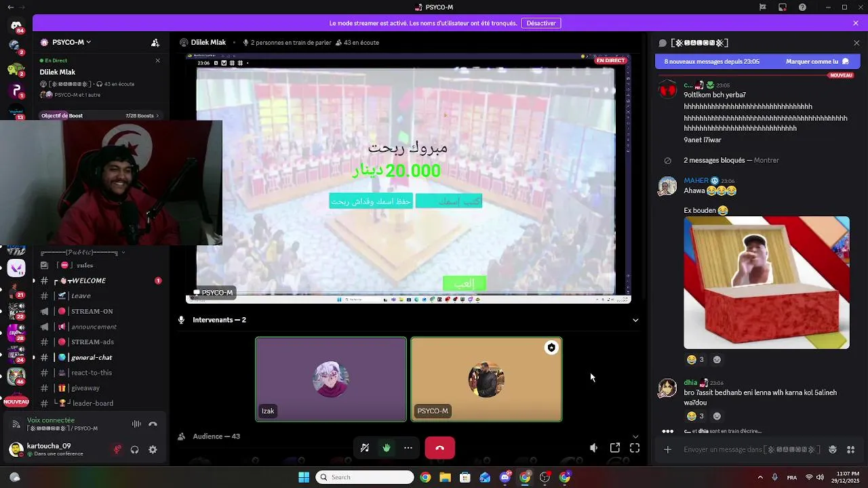Open user settings gear
868x488 pixels.
coord(153,449)
